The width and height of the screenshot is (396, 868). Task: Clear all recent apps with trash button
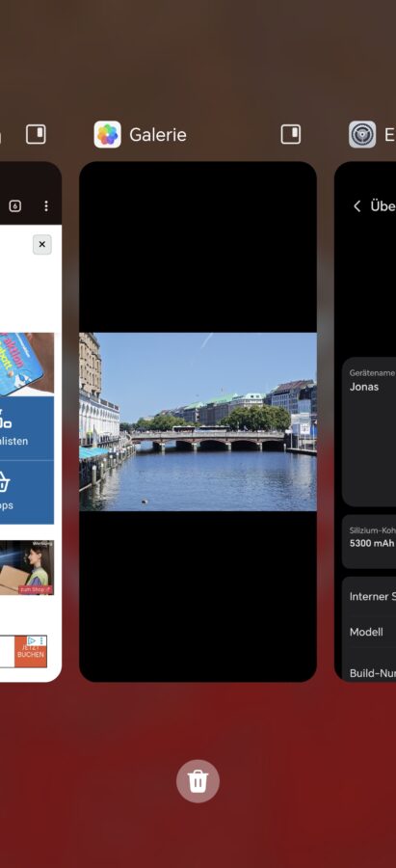198,781
